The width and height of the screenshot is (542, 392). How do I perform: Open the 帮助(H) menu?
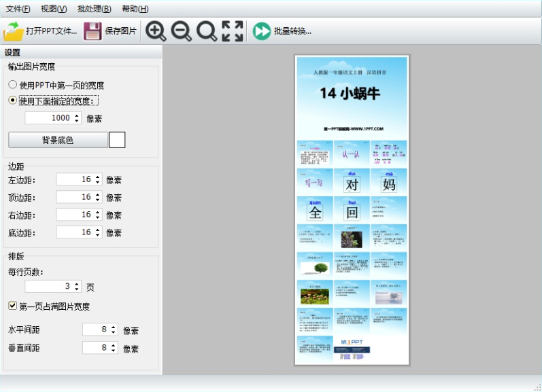point(135,9)
